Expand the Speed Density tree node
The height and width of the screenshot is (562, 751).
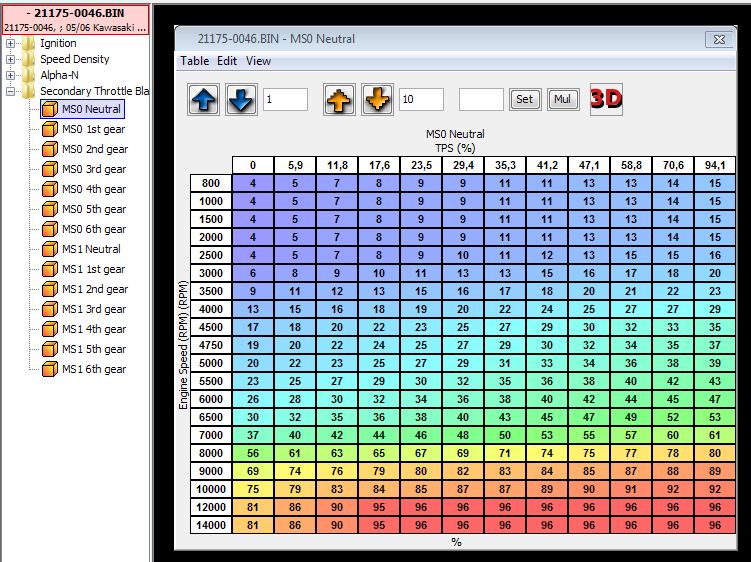click(x=11, y=60)
